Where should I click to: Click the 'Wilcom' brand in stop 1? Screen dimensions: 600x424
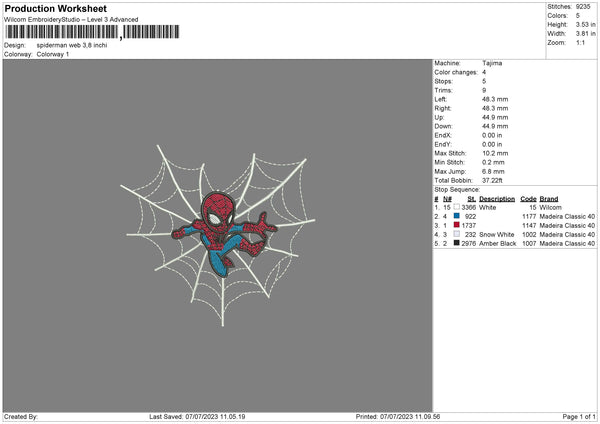click(x=551, y=207)
